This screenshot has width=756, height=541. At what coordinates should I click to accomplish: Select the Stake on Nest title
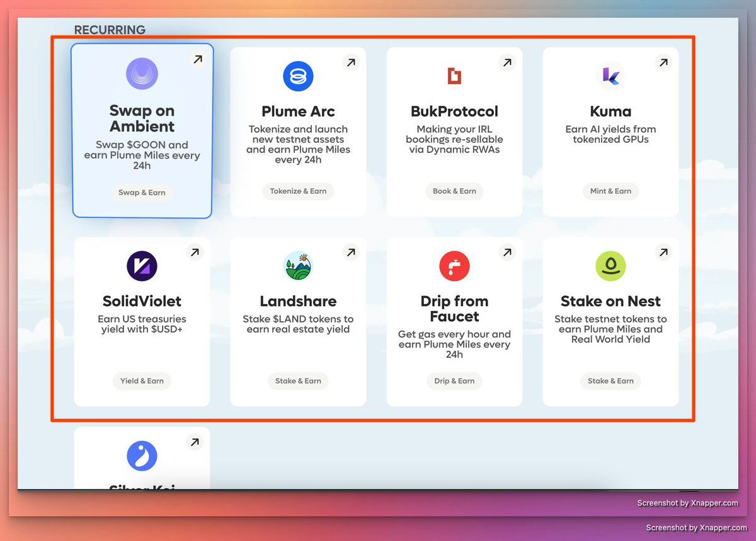point(610,301)
